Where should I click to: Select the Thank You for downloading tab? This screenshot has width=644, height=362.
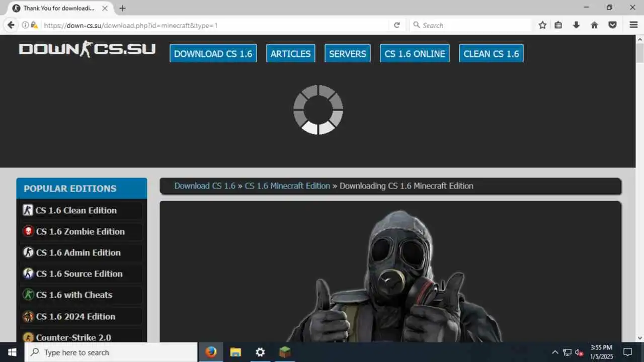pos(60,8)
